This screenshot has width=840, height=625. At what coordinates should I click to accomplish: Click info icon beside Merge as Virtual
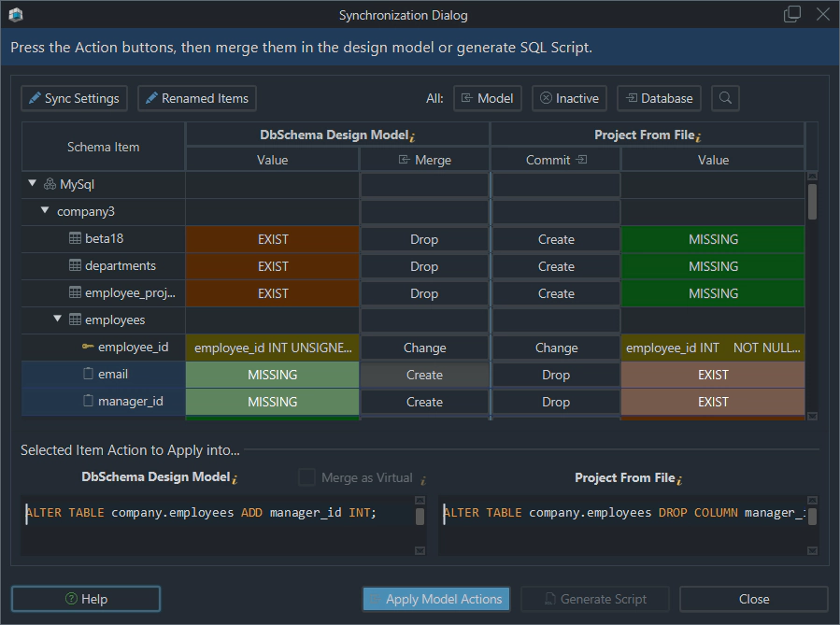tap(423, 480)
